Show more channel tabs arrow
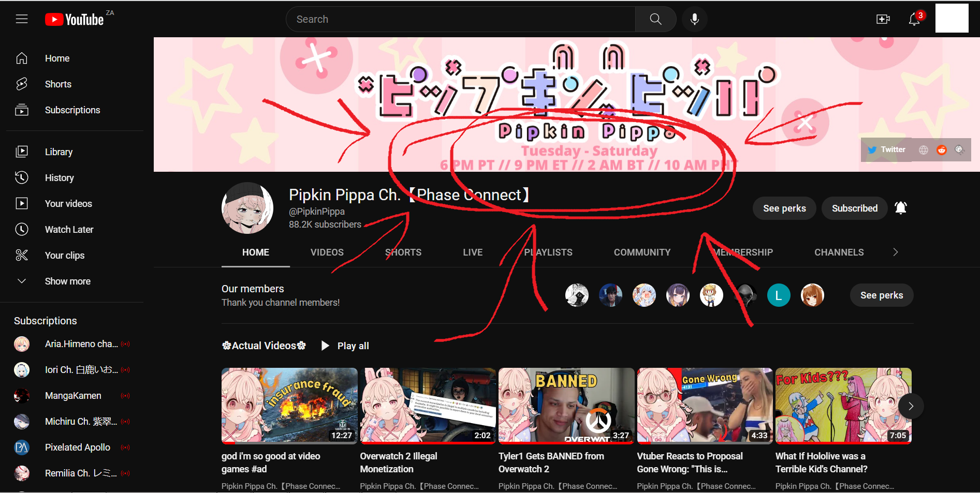 896,252
